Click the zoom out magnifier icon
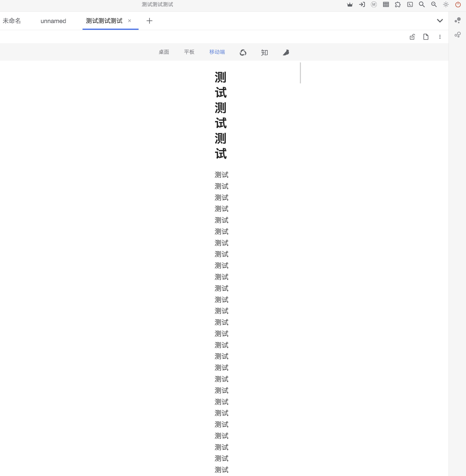Screen dimensions: 466x476 point(434,5)
